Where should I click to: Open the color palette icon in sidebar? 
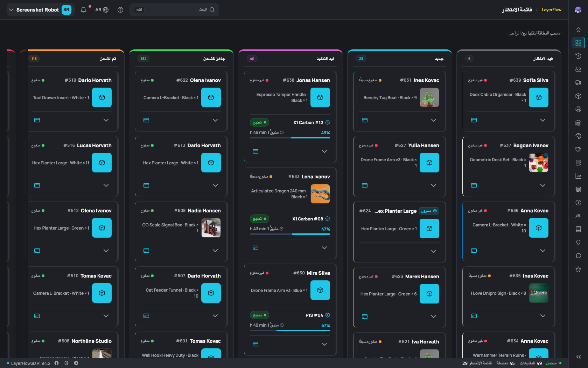[x=578, y=136]
